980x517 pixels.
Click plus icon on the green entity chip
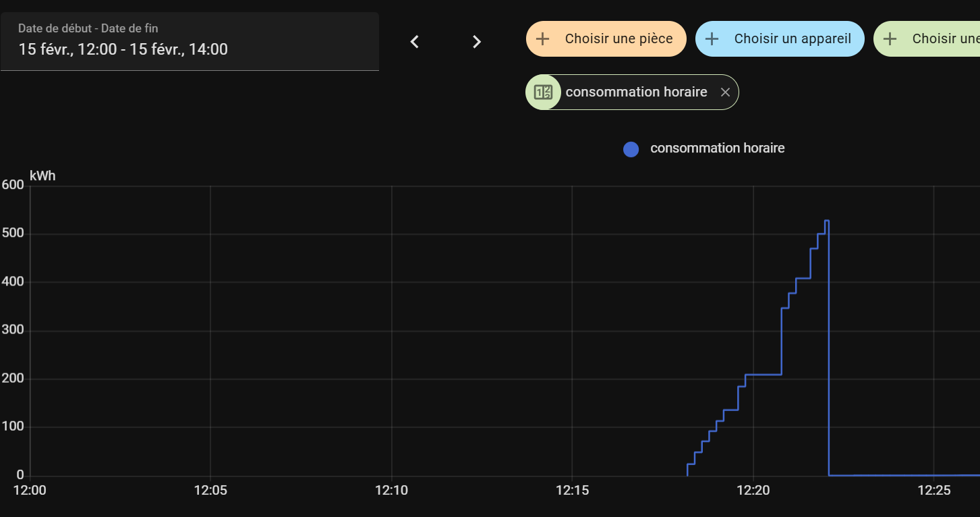pos(890,39)
